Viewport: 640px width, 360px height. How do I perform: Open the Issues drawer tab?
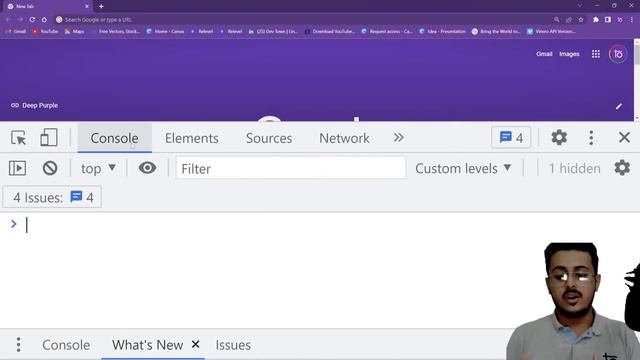point(233,345)
